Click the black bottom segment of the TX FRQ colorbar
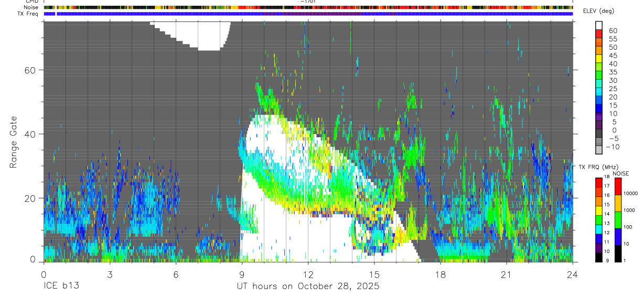The width and height of the screenshot is (644, 297). coord(599,257)
